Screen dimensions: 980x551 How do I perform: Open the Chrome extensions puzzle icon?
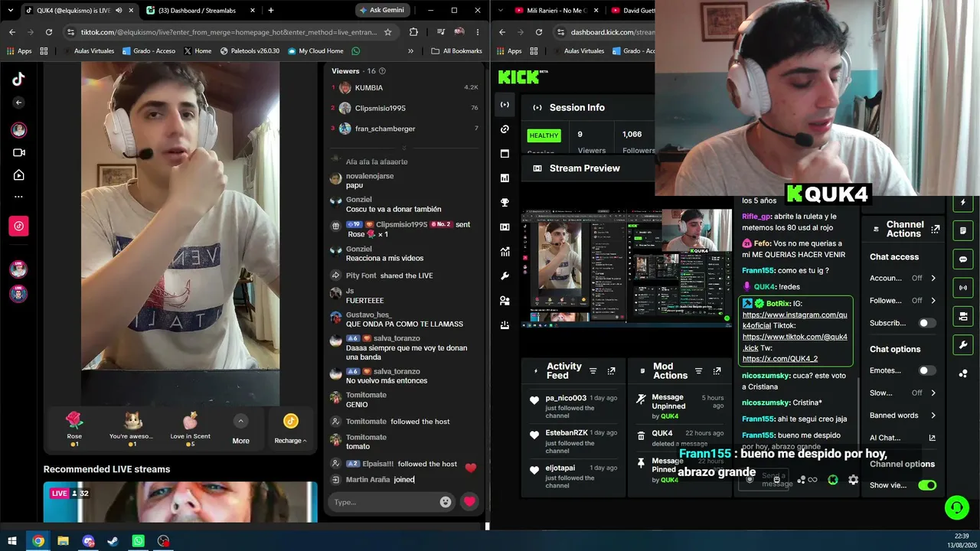(413, 32)
